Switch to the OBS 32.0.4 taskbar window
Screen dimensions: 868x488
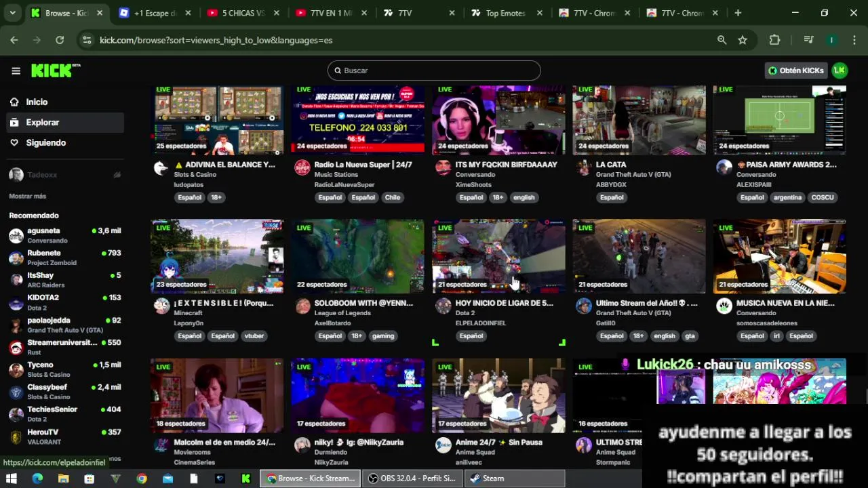(x=412, y=479)
